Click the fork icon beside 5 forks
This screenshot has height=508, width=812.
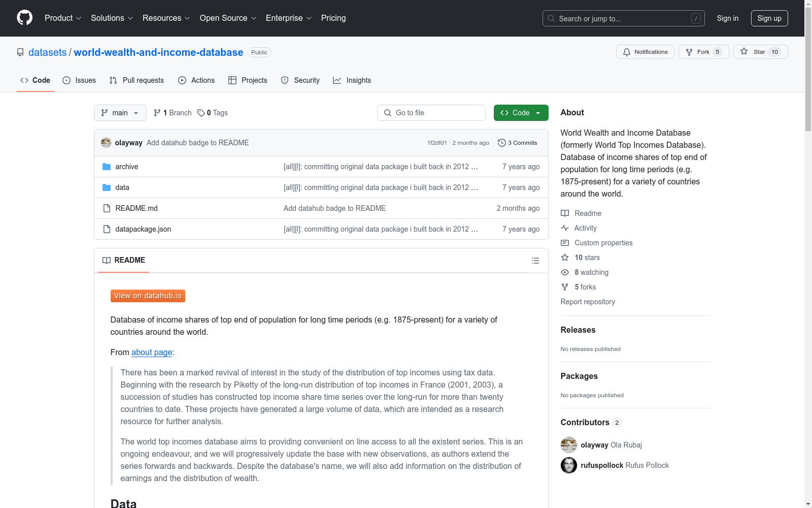tap(565, 287)
